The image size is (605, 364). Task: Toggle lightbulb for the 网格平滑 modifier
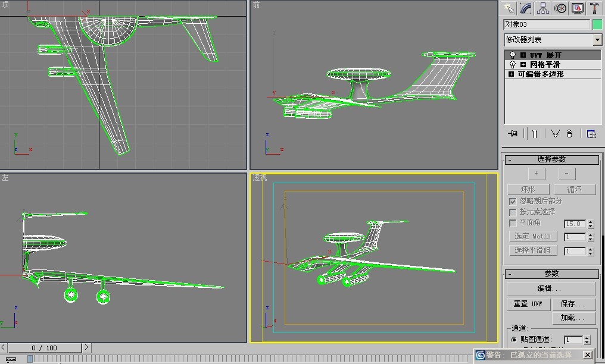tap(512, 64)
